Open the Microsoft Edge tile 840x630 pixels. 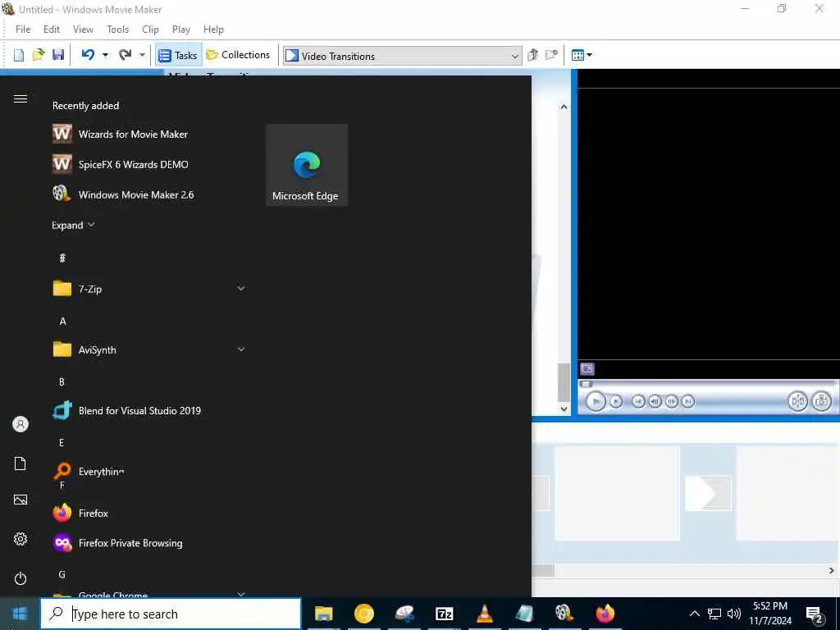tap(307, 165)
